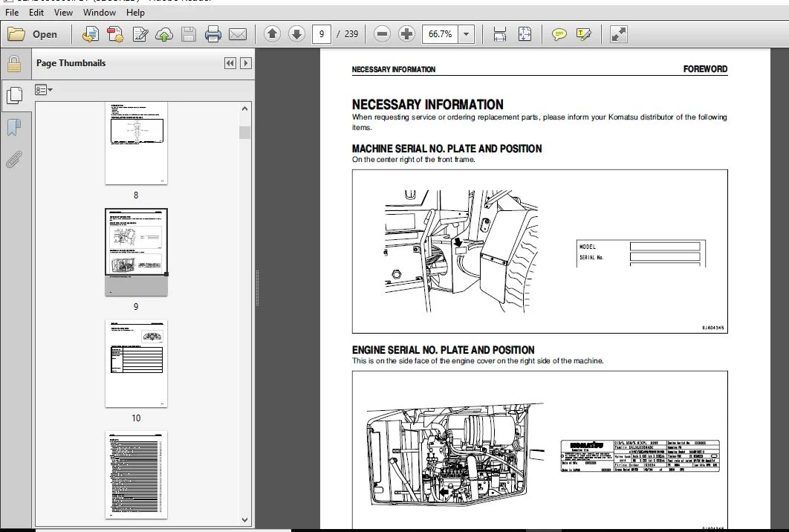This screenshot has height=532, width=789.
Task: Click the sign document pen icon
Action: [140, 34]
